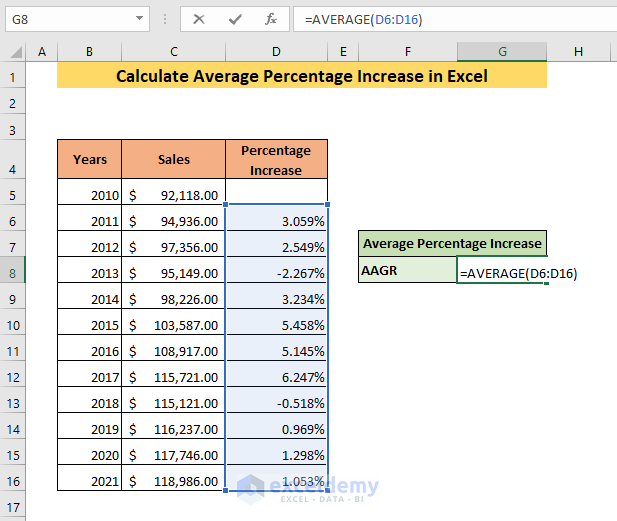
Task: Click the Name Box showing G8
Action: pyautogui.click(x=77, y=19)
